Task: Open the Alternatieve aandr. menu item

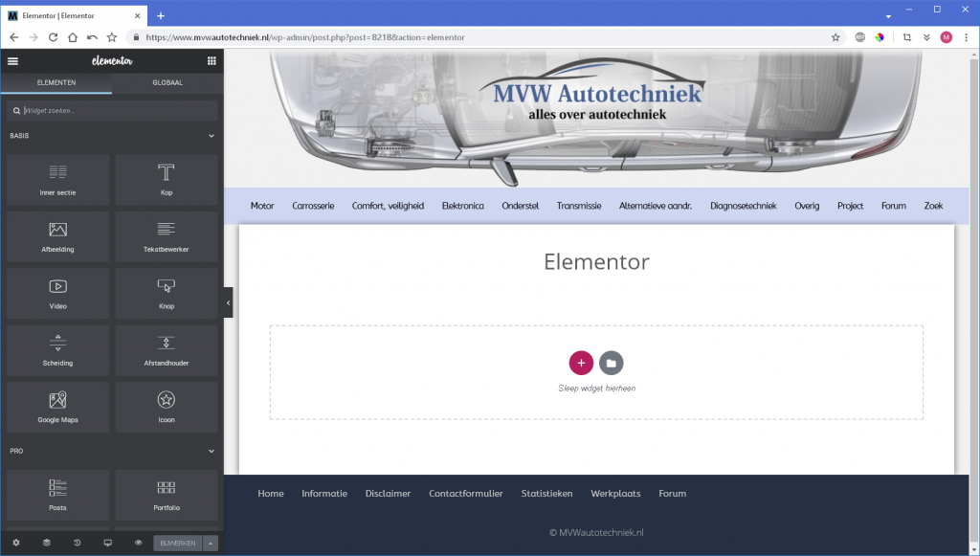Action: click(x=656, y=206)
